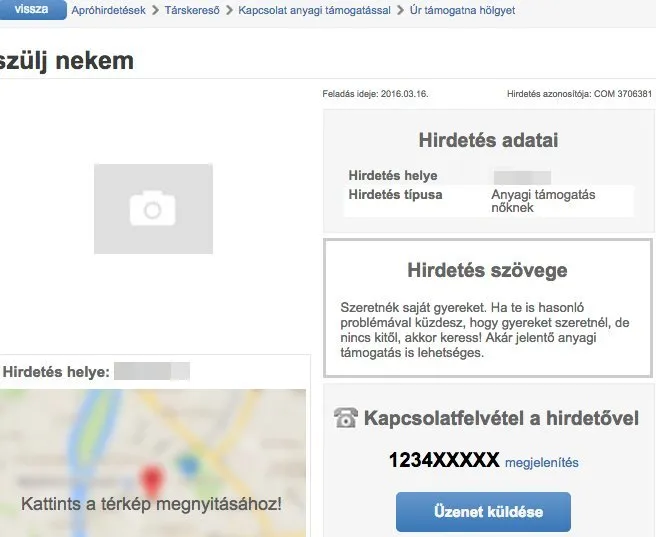Screen dimensions: 656x537
Task: Click the camera icon in placeholder
Action: 153,208
